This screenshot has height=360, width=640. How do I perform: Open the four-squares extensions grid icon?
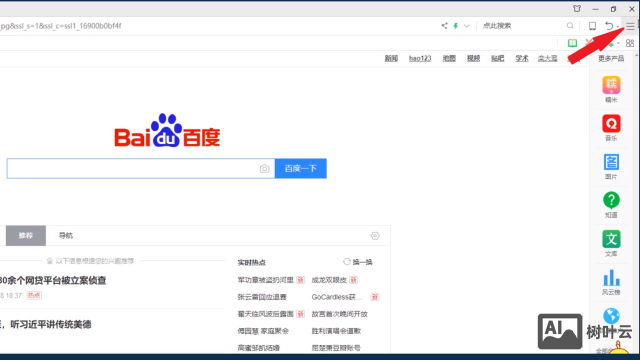pos(630,43)
